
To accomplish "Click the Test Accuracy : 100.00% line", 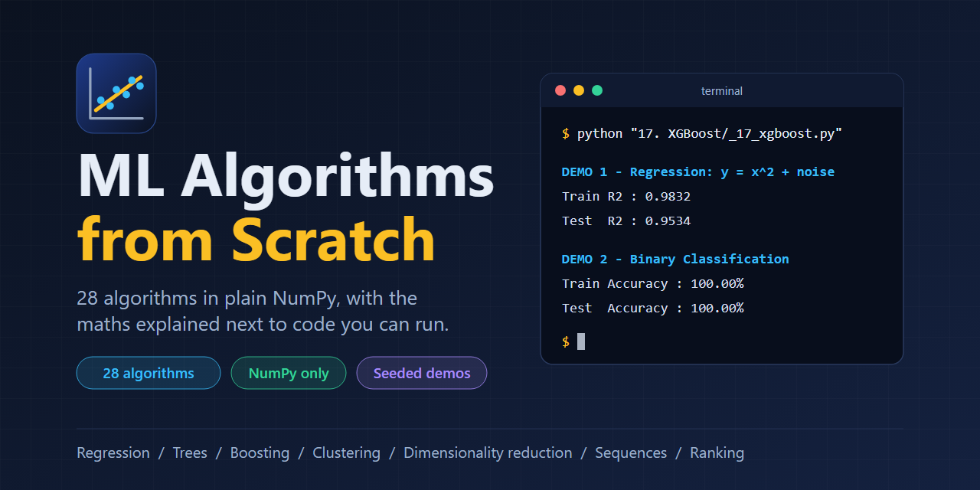I will pos(653,308).
